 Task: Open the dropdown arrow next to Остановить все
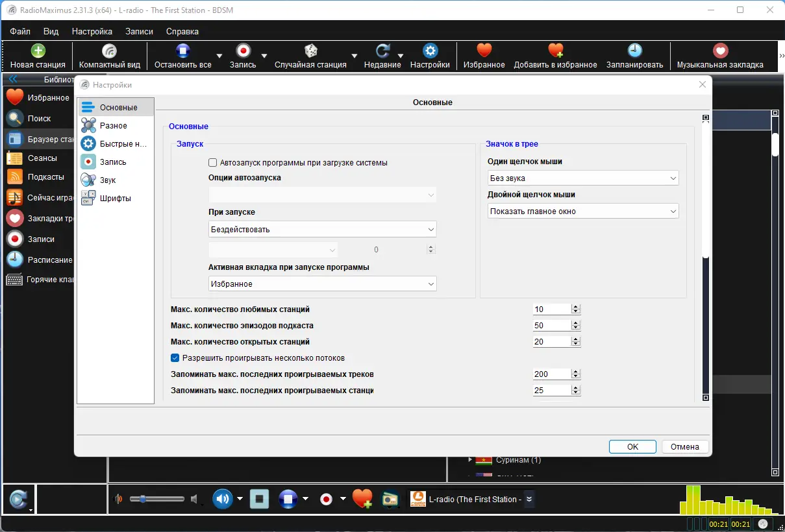219,56
